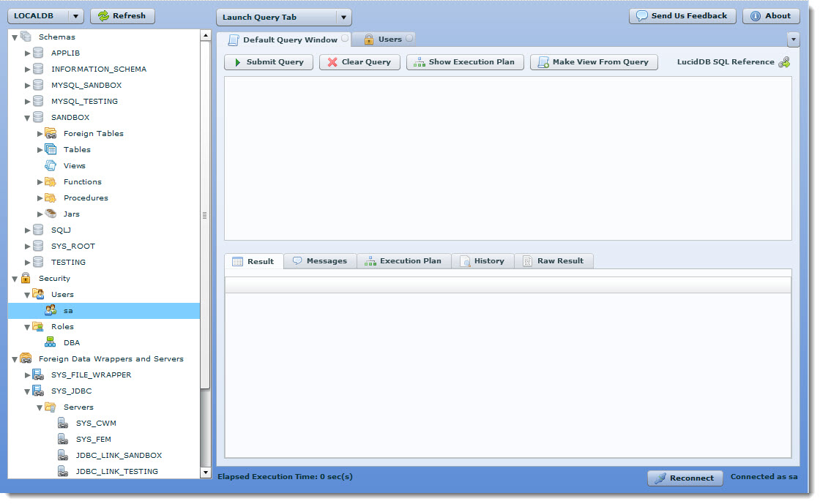Click the Reconnect button
The image size is (820, 504).
pos(685,478)
